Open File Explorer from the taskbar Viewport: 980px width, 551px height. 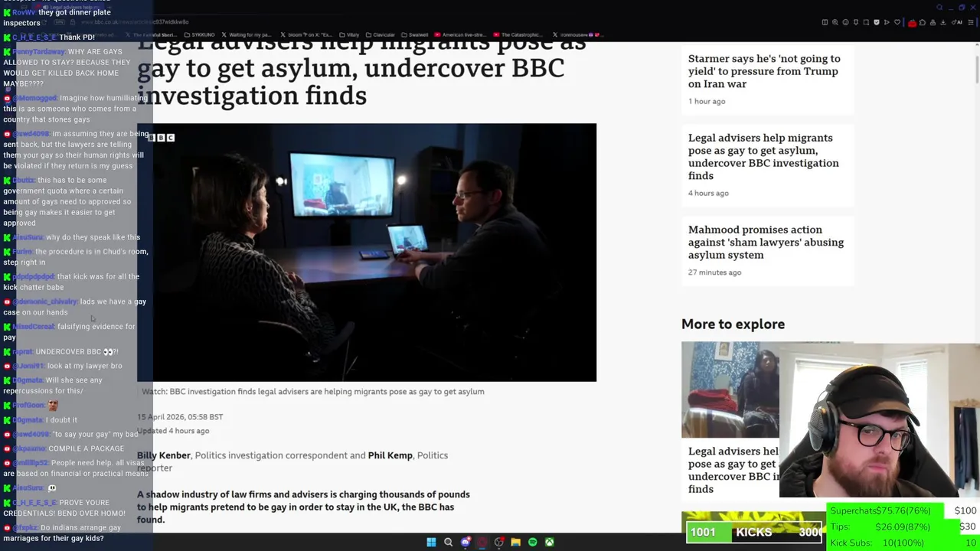click(x=515, y=542)
